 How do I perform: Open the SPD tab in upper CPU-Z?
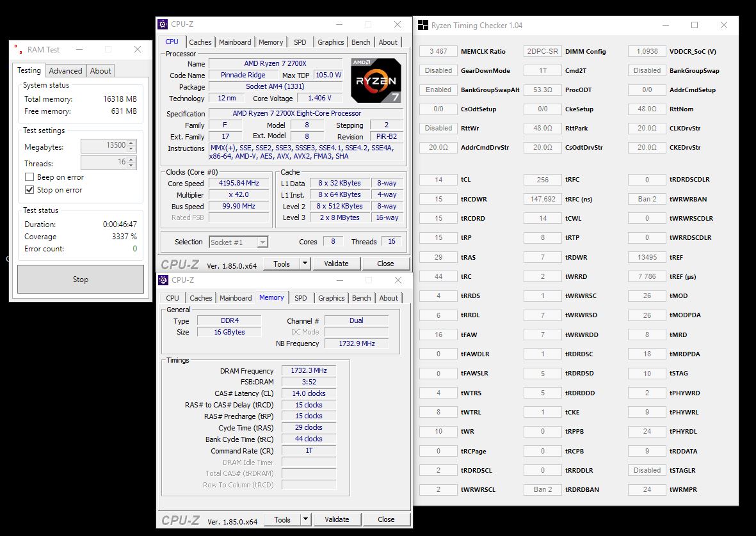(x=300, y=42)
